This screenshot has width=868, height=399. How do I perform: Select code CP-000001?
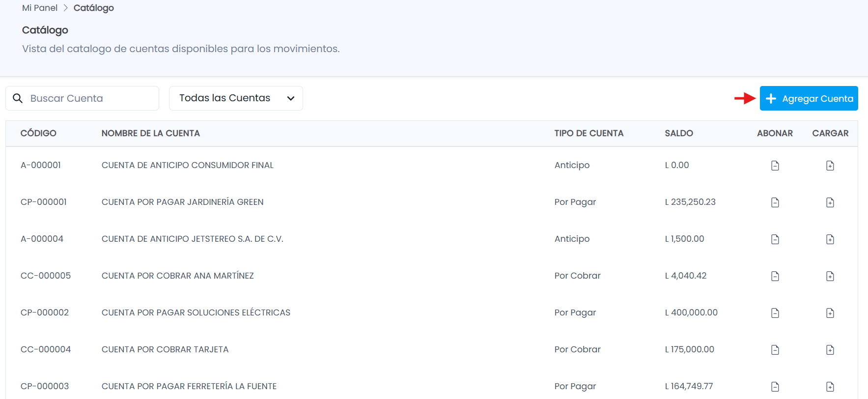click(44, 202)
